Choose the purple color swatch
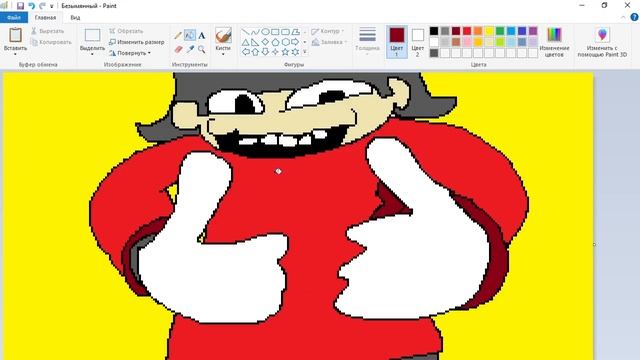The height and width of the screenshot is (360, 640). pos(533,31)
